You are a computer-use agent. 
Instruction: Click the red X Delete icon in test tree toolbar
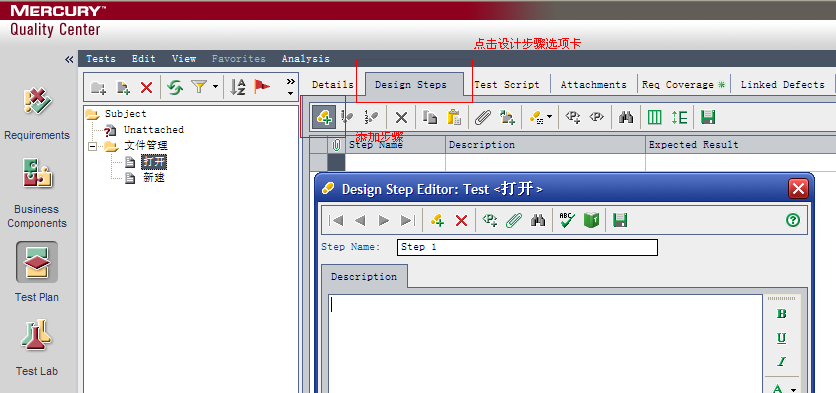point(146,87)
